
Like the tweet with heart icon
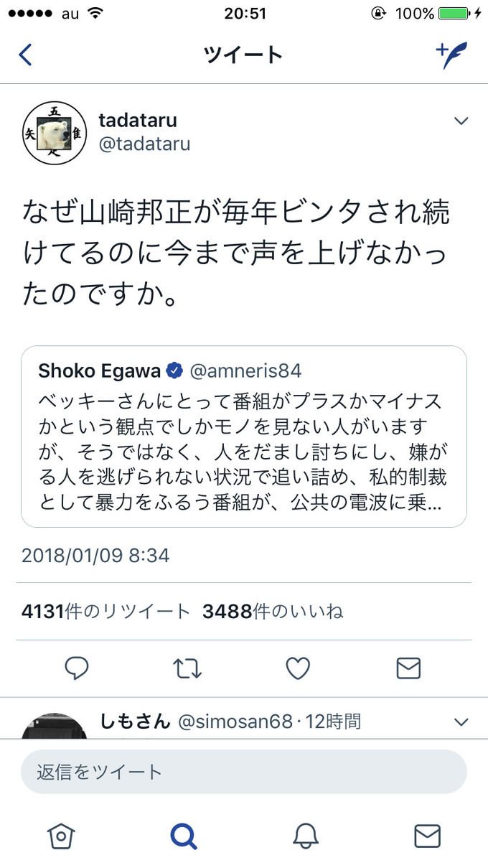pyautogui.click(x=298, y=668)
